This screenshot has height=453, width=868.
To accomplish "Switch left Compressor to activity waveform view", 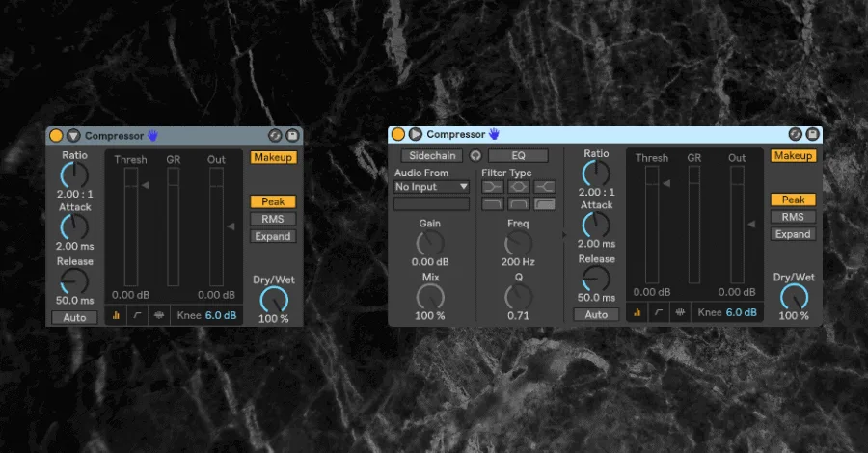I will (x=159, y=315).
